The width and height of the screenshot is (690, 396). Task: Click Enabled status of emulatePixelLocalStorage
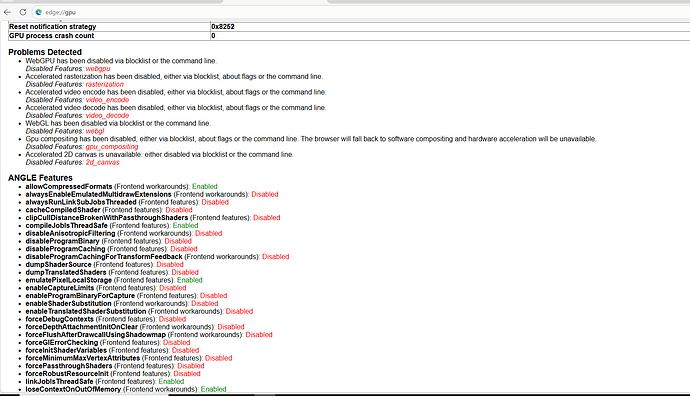[190, 280]
